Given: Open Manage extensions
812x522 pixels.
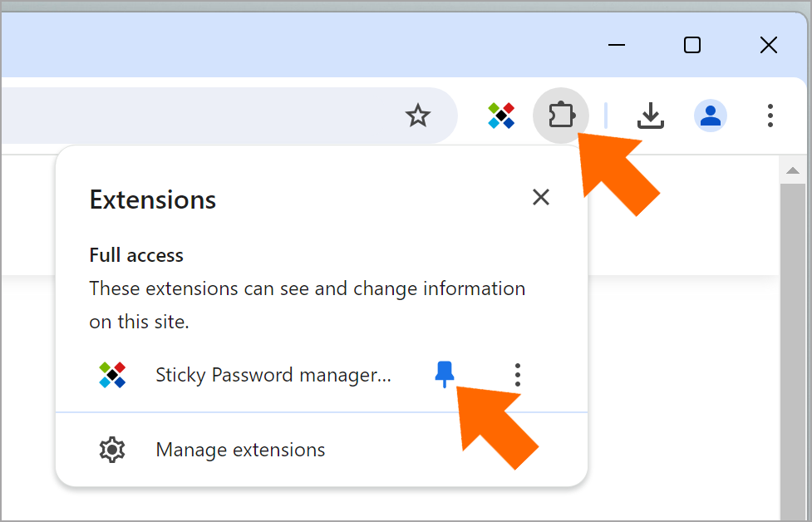Looking at the screenshot, I should pyautogui.click(x=321, y=450).
